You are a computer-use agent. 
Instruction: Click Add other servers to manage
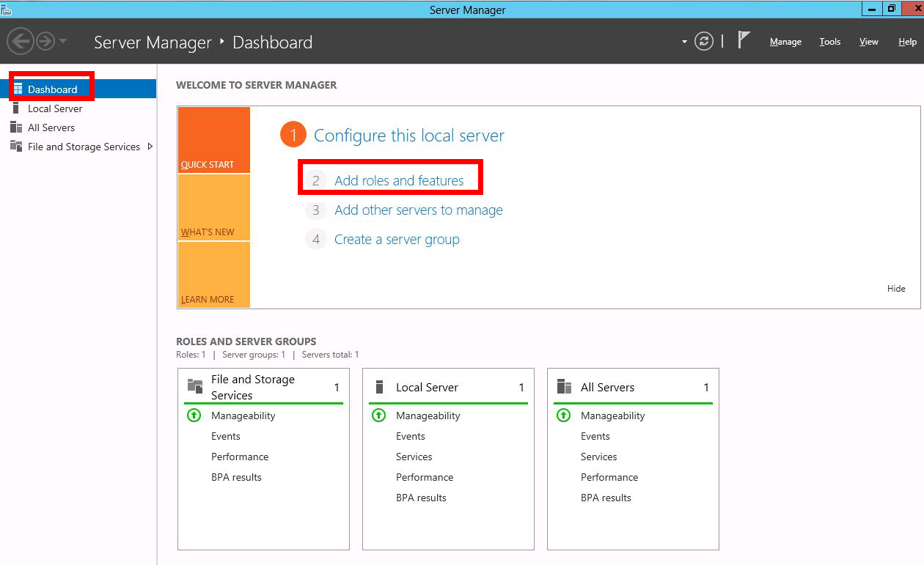coord(419,210)
